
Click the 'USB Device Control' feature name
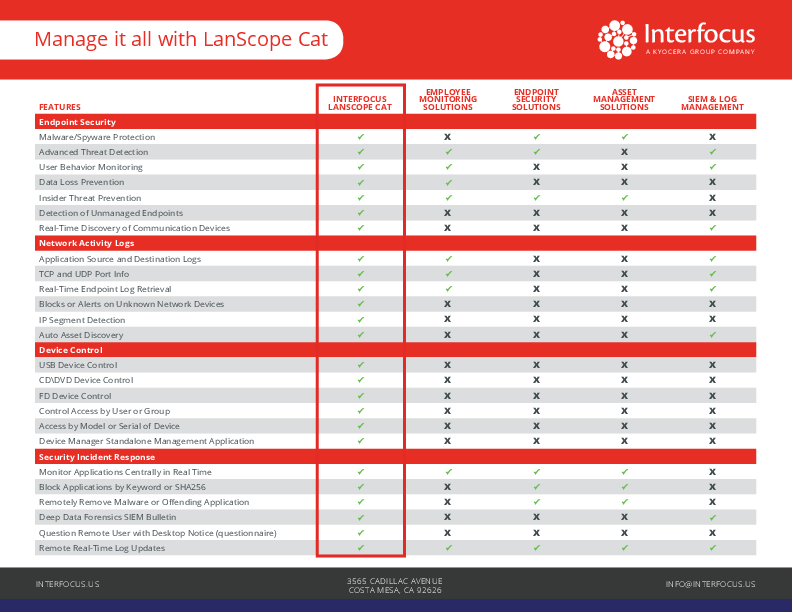[x=78, y=365]
